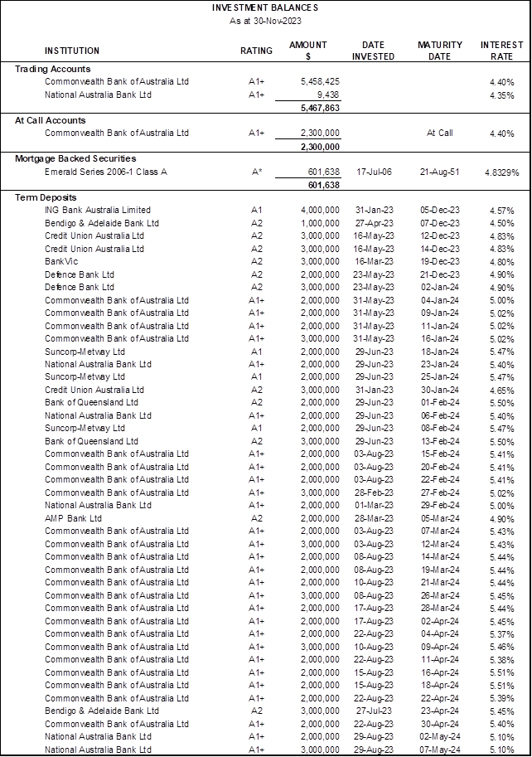532x757 pixels.
Task: Select the 5,467,863 trading accounts subtotal
Action: [320, 108]
